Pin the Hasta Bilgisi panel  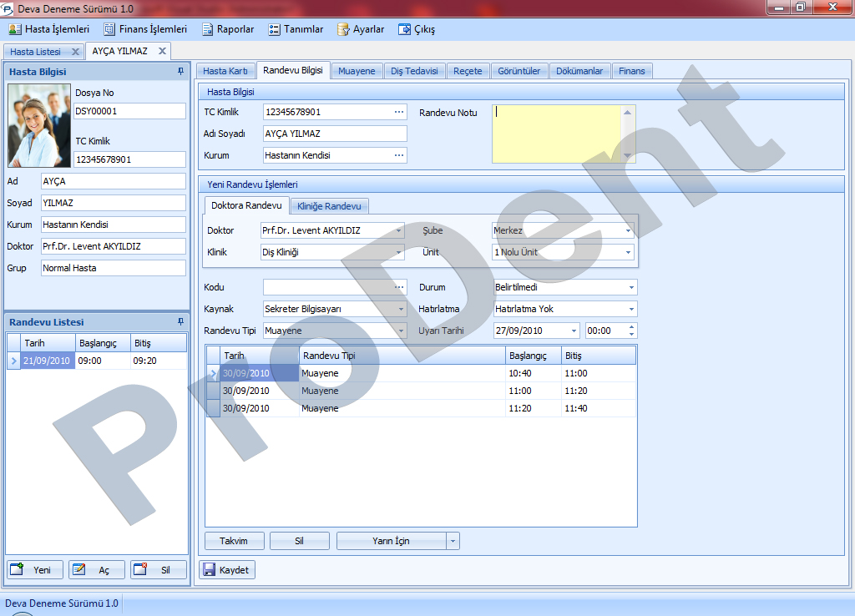180,72
